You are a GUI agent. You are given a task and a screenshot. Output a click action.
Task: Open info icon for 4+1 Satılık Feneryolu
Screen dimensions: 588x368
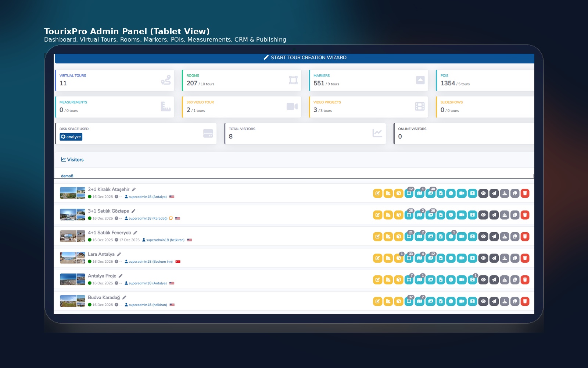coord(451,237)
